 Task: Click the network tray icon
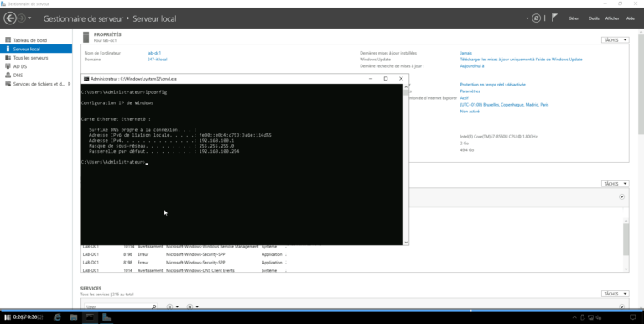click(590, 317)
